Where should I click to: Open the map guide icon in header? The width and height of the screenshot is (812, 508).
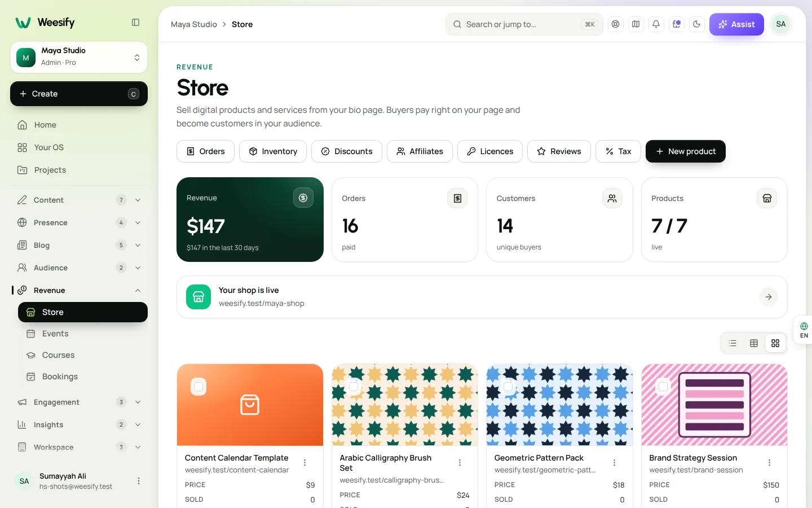[636, 24]
